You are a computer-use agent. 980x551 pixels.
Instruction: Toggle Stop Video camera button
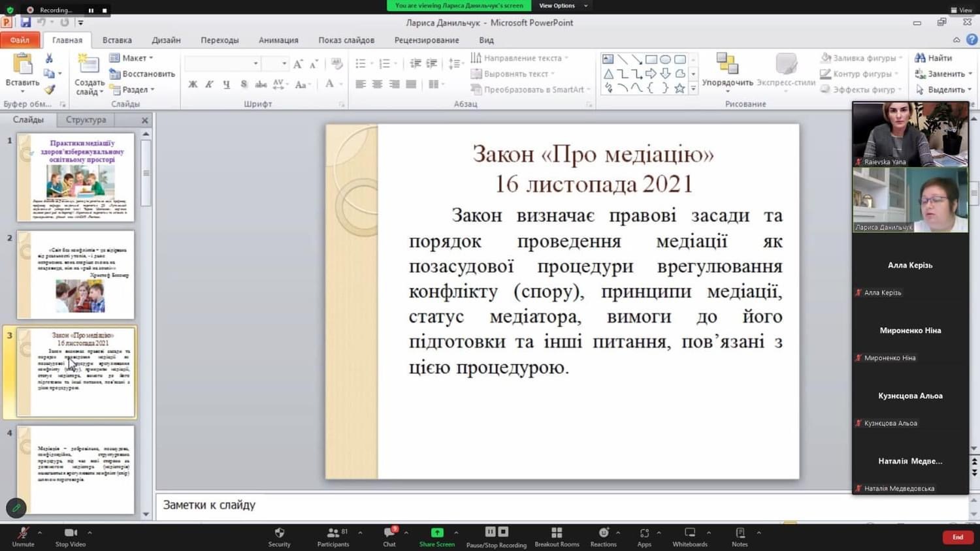(x=71, y=533)
